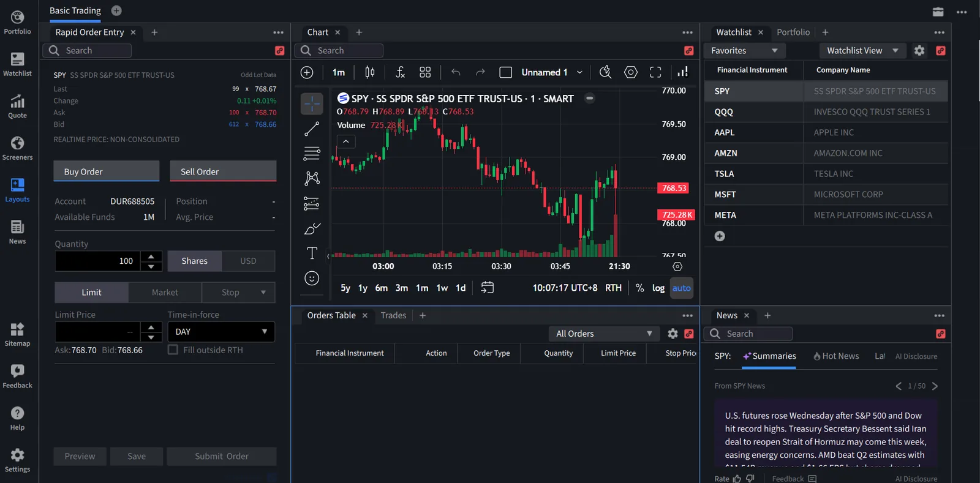
Task: Open Settings in the left sidebar
Action: (x=17, y=460)
